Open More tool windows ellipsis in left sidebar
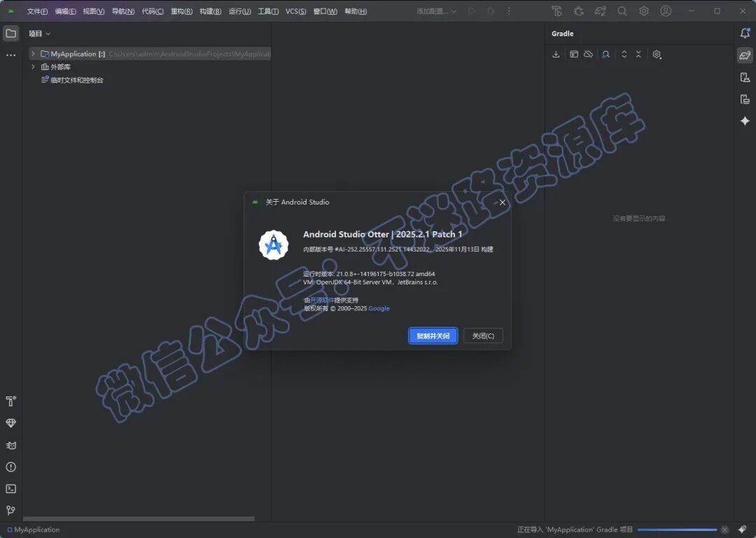 click(x=10, y=55)
